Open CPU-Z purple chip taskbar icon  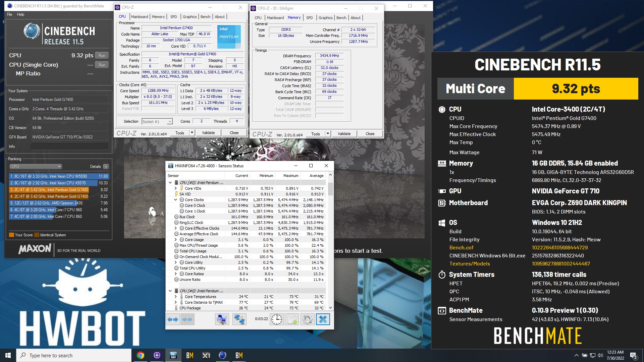point(157,355)
